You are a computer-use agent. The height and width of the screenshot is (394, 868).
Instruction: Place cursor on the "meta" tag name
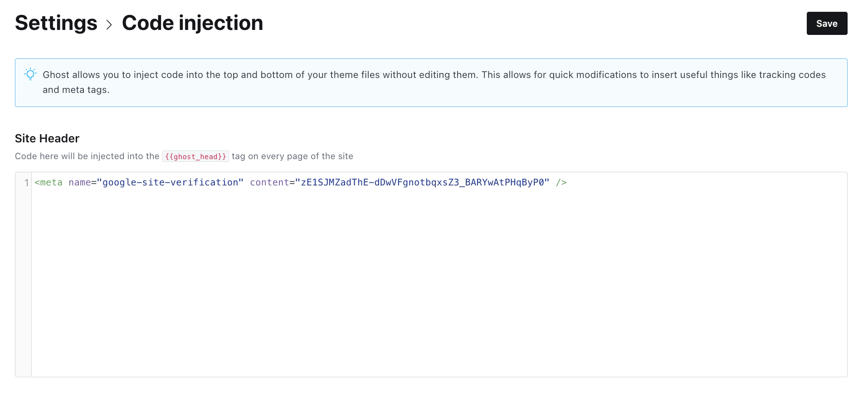(51, 183)
